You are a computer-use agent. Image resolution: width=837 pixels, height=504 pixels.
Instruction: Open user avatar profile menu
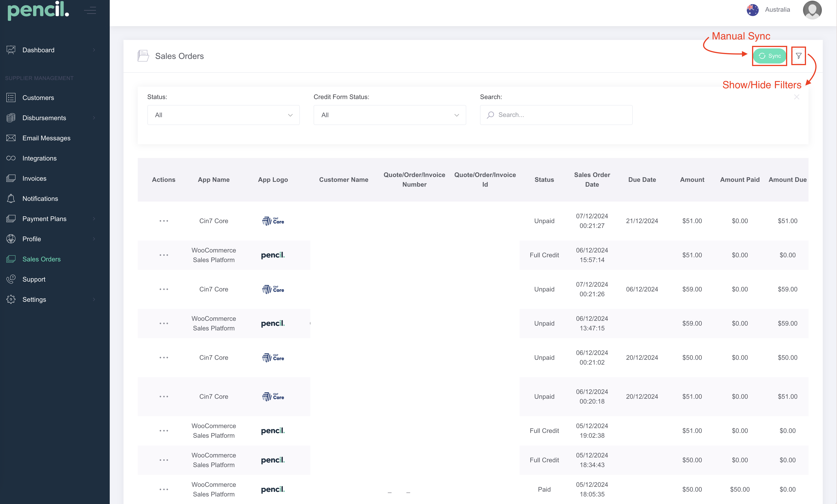tap(812, 10)
